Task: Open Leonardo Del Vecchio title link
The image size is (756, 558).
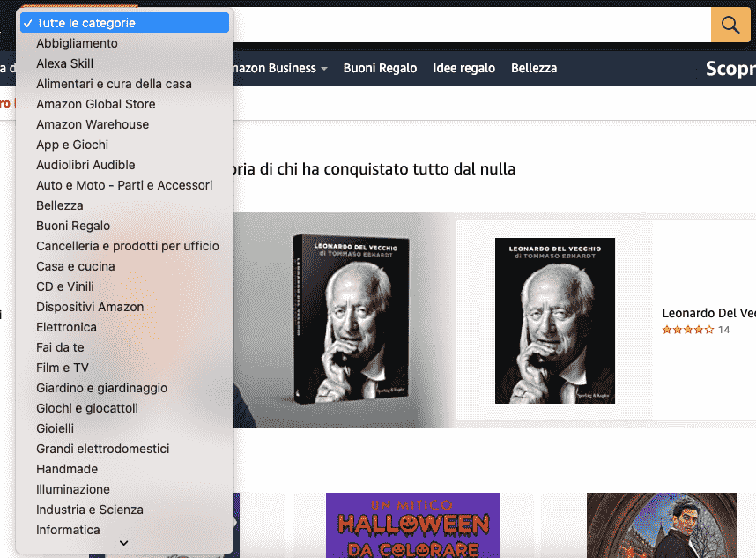Action: pos(708,313)
